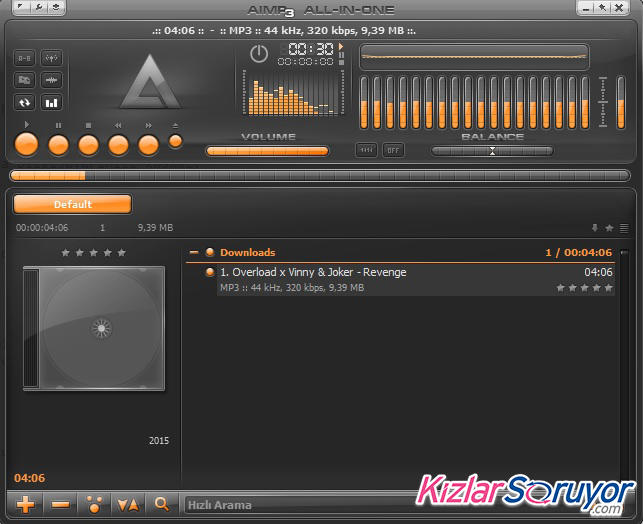Viewport: 643px width, 524px height.
Task: Click the magnifier search icon
Action: tap(162, 504)
